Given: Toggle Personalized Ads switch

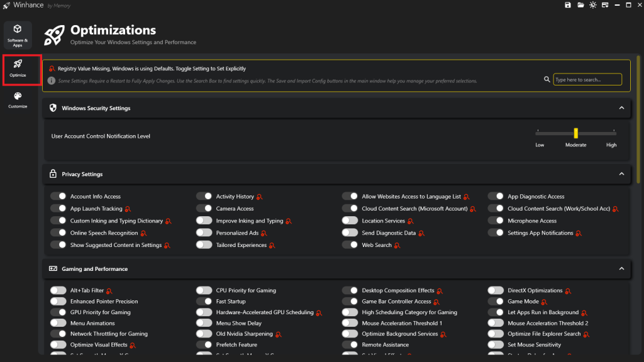Looking at the screenshot, I should pos(204,233).
